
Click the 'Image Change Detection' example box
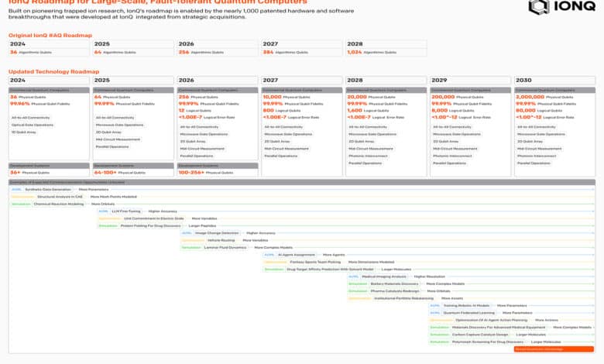tap(217, 233)
